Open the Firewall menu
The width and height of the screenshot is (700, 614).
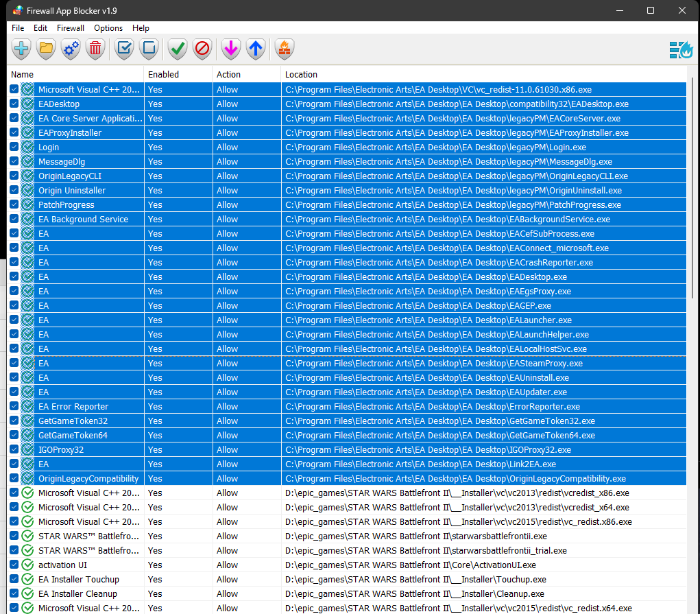click(x=71, y=27)
